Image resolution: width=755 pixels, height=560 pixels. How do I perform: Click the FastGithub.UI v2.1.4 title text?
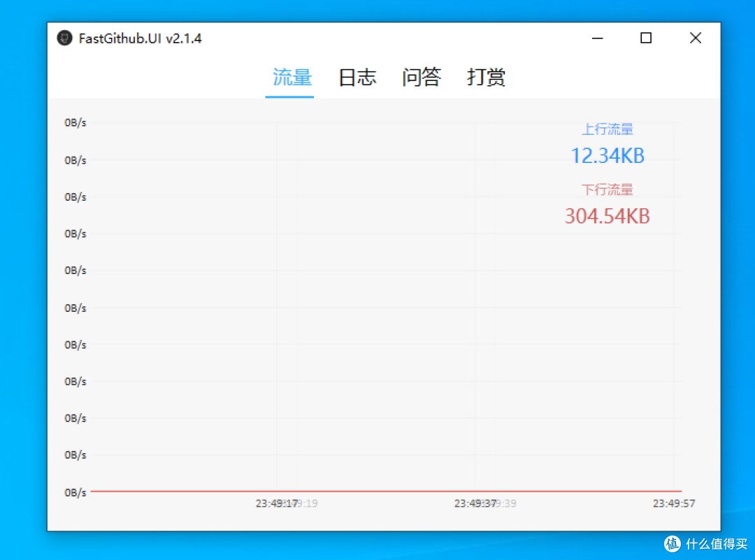(138, 38)
